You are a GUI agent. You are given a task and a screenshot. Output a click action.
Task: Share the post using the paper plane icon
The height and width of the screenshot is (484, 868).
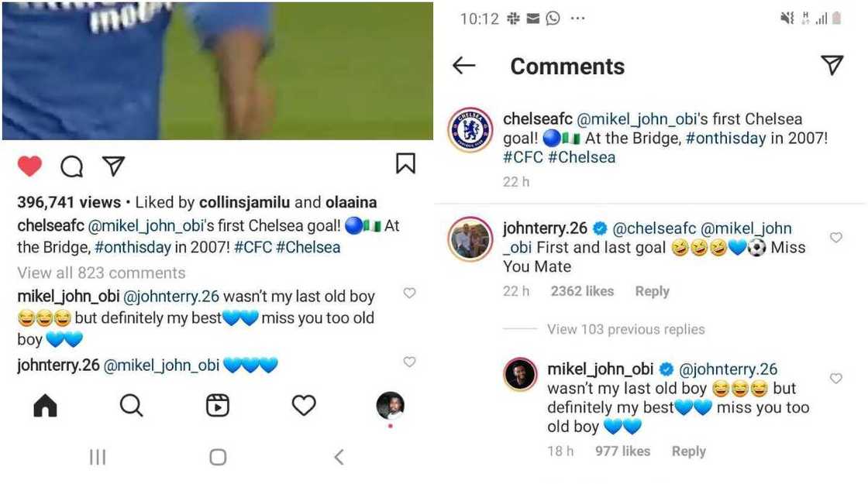click(x=114, y=166)
